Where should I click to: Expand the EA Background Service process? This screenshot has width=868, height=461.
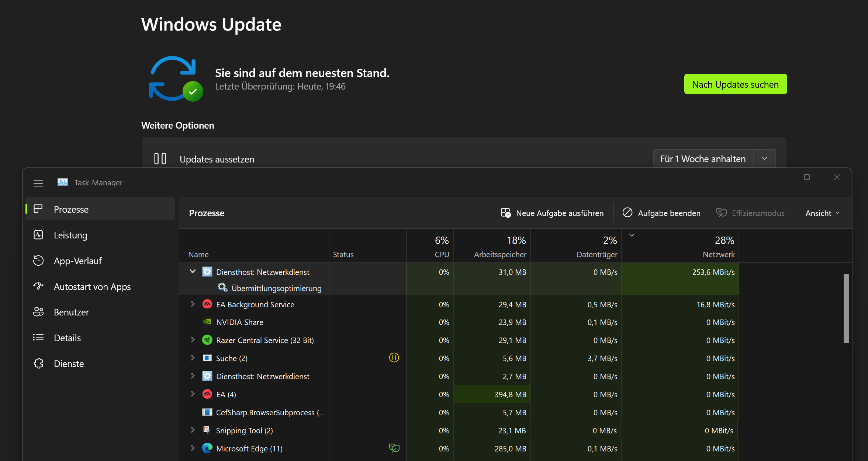click(x=193, y=304)
